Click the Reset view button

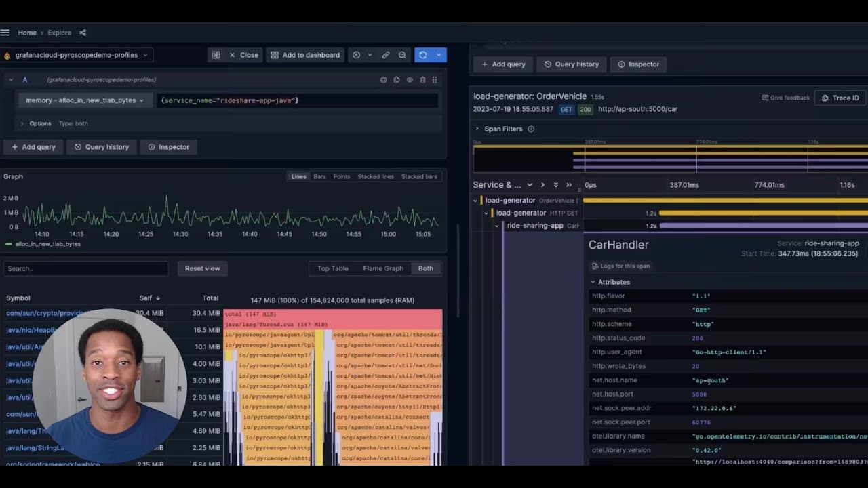click(x=203, y=268)
